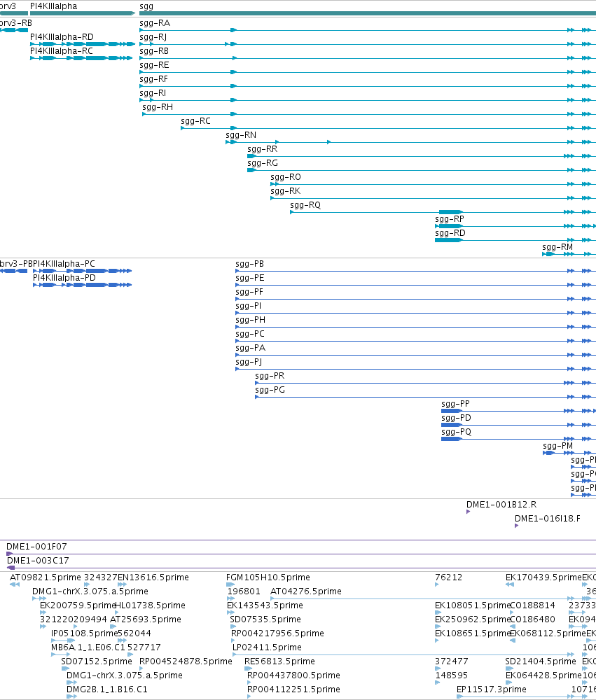Select EST EK250962.5prime label

point(473,619)
